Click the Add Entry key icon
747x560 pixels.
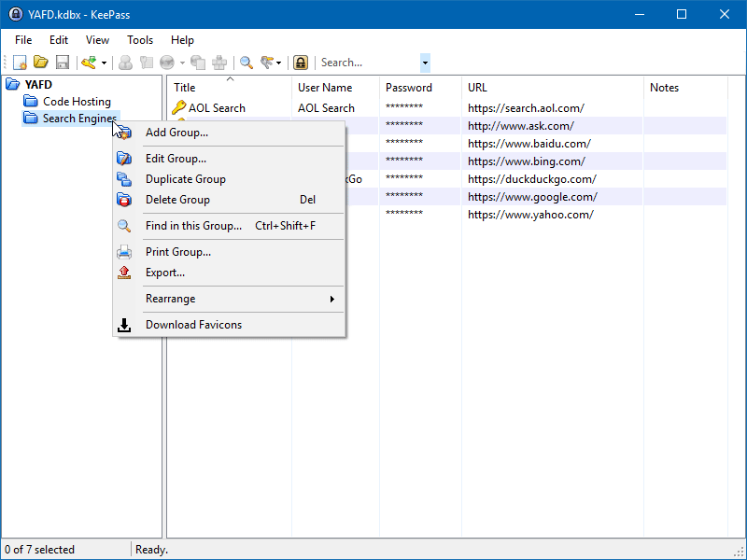click(x=89, y=63)
